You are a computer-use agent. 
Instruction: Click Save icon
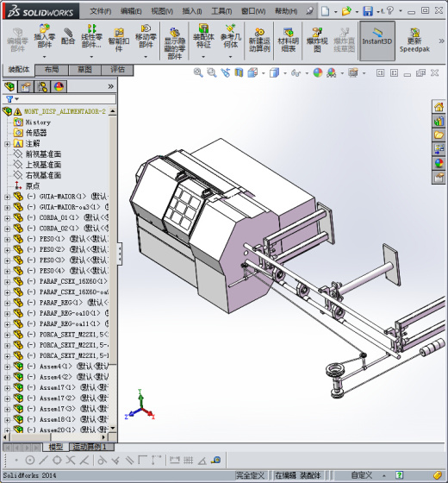pos(368,11)
